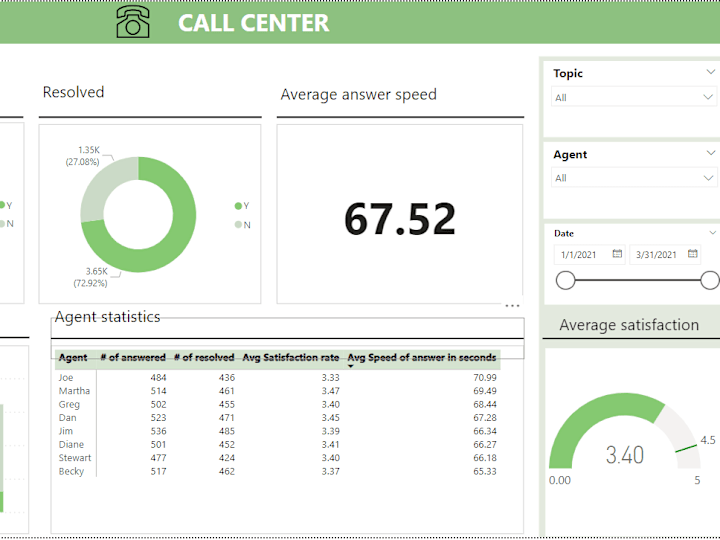Select the Martha agent row
This screenshot has width=720, height=540.
pos(277,391)
